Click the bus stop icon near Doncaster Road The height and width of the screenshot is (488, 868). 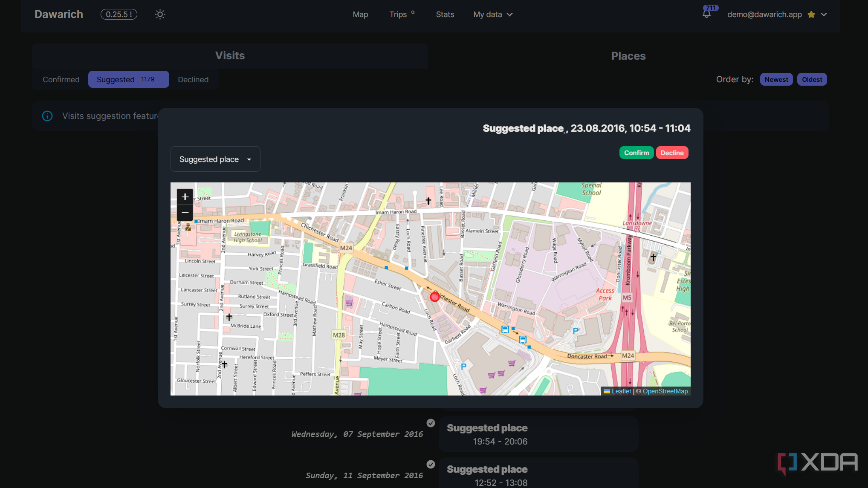click(523, 340)
